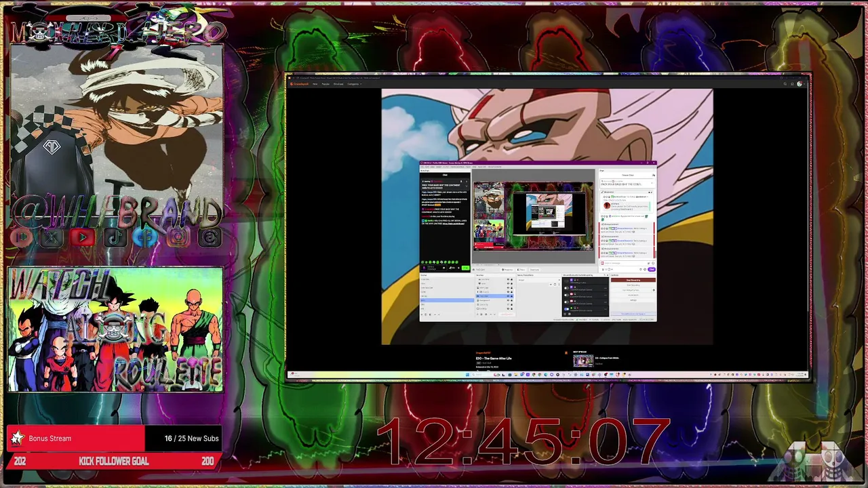The image size is (868, 488).
Task: Open virtual camera gear settings in OBS
Action: 654,290
